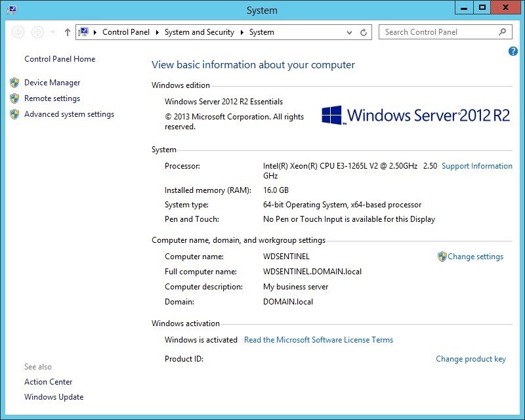Image resolution: width=525 pixels, height=420 pixels.
Task: Open Action Center under See also
Action: (48, 382)
